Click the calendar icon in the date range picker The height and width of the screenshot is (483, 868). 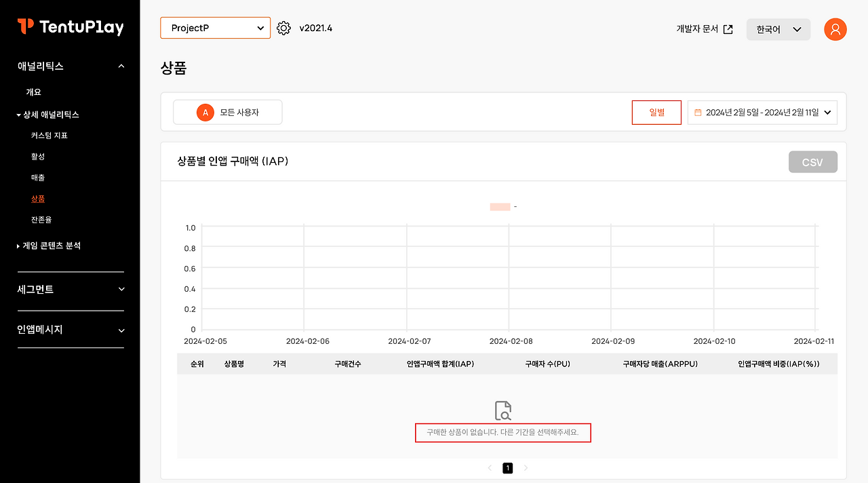click(698, 112)
